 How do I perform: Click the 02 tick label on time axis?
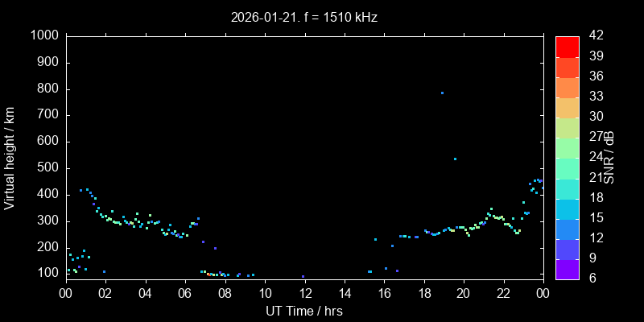point(105,294)
